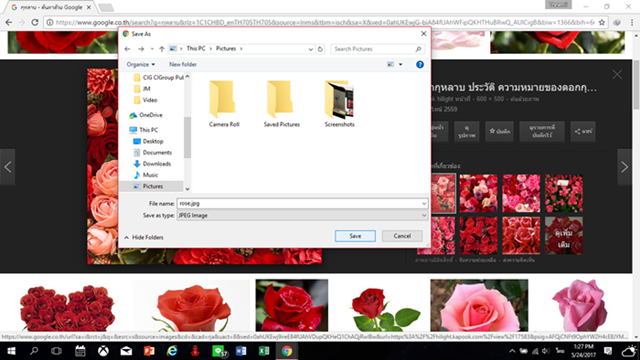Click the star save button in preview
The width and height of the screenshot is (640, 360).
[500, 131]
